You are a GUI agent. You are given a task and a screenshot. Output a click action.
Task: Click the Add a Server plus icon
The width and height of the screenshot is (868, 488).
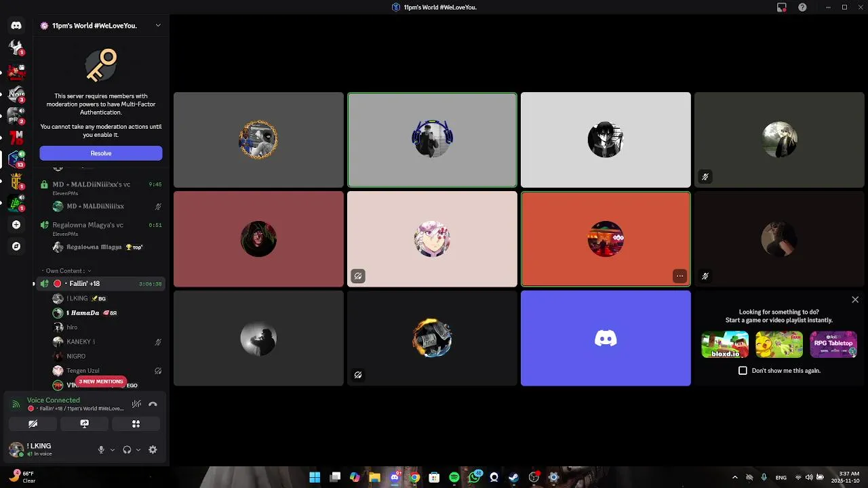[x=16, y=224]
